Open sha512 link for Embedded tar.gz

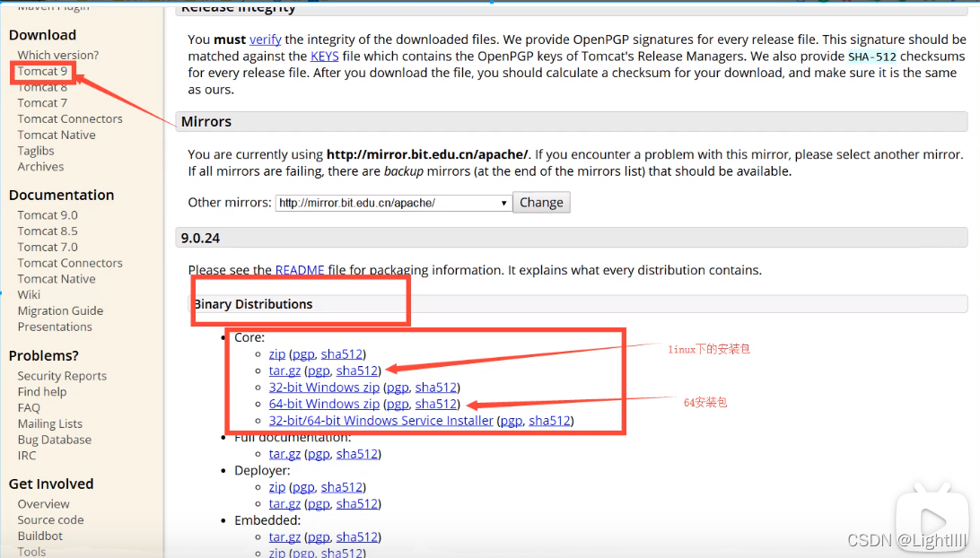(x=357, y=536)
